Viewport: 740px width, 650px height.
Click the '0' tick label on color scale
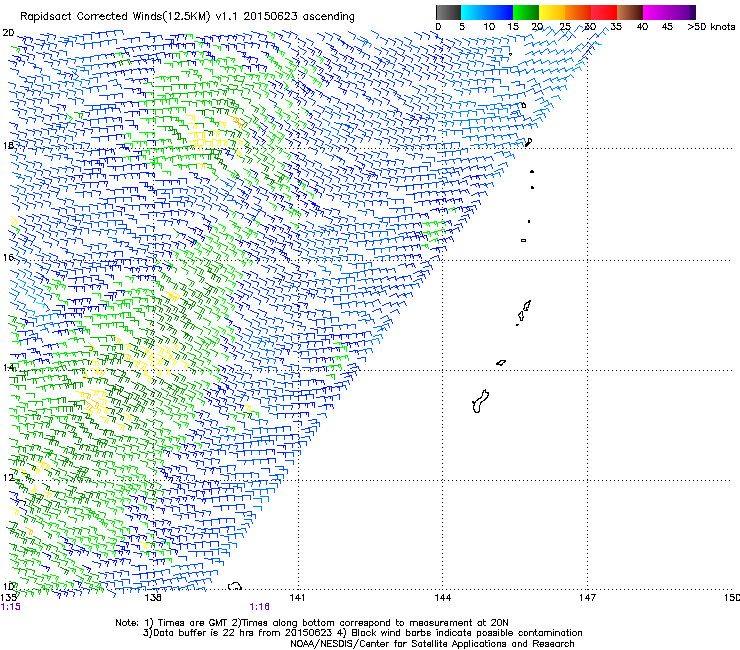[438, 27]
